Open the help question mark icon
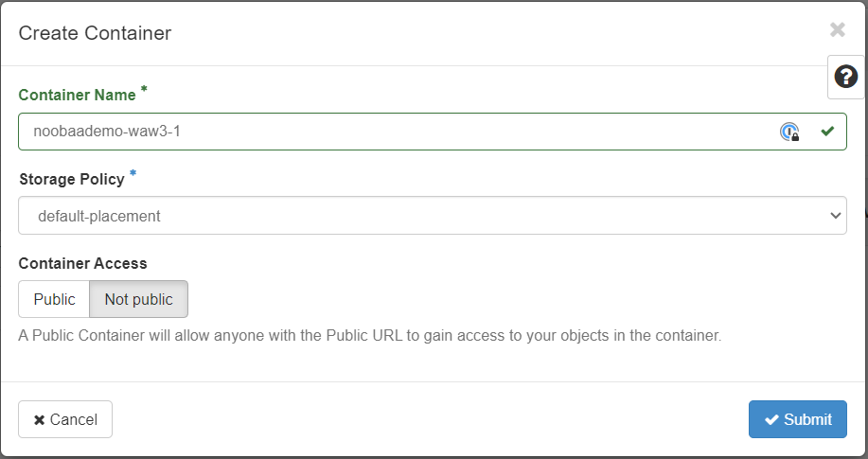The height and width of the screenshot is (459, 868). click(x=845, y=77)
